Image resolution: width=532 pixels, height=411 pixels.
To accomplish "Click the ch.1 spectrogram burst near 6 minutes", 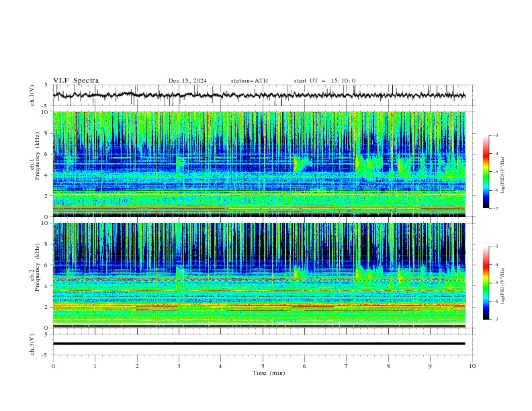I will coord(302,164).
